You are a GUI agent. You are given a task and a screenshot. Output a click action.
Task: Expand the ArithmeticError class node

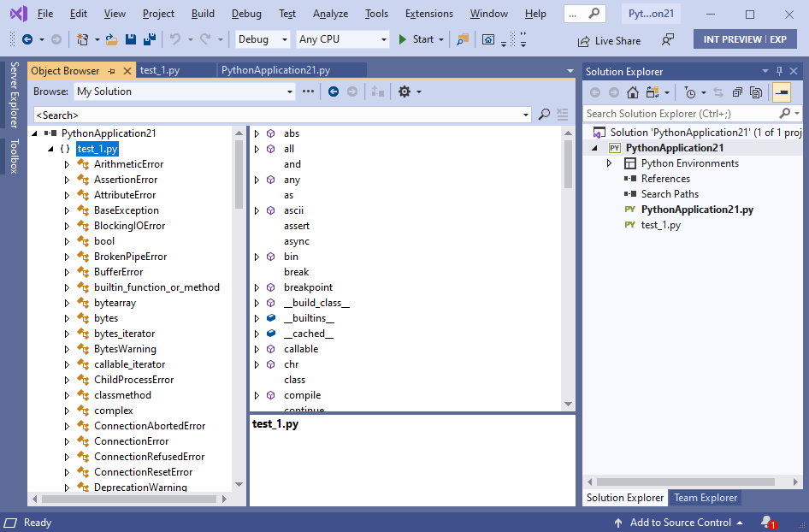click(x=67, y=164)
